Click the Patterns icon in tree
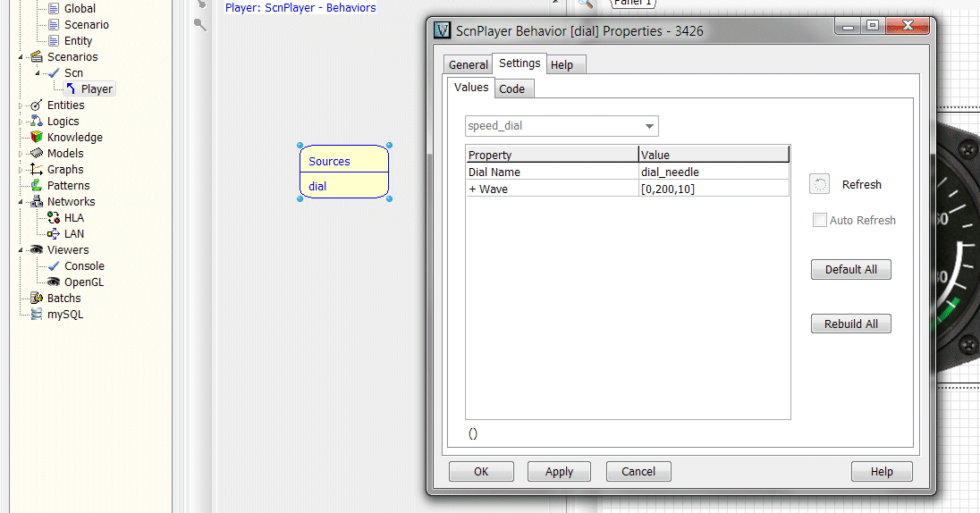The height and width of the screenshot is (513, 980). [37, 186]
